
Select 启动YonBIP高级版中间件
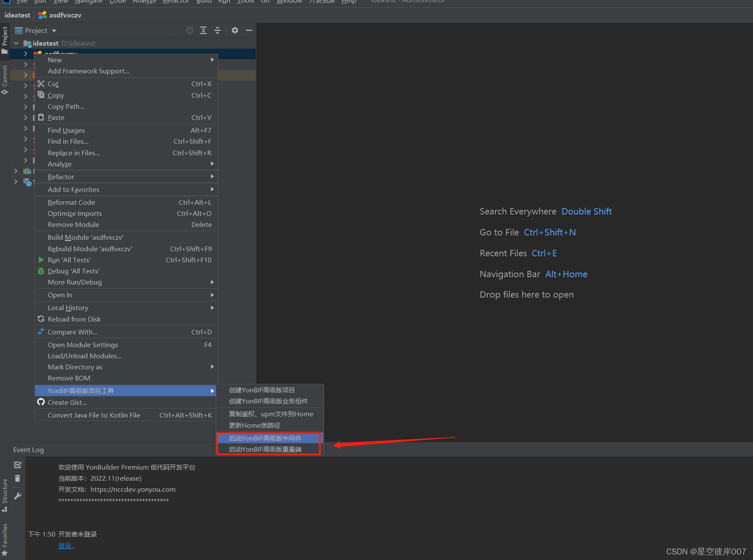[270, 438]
